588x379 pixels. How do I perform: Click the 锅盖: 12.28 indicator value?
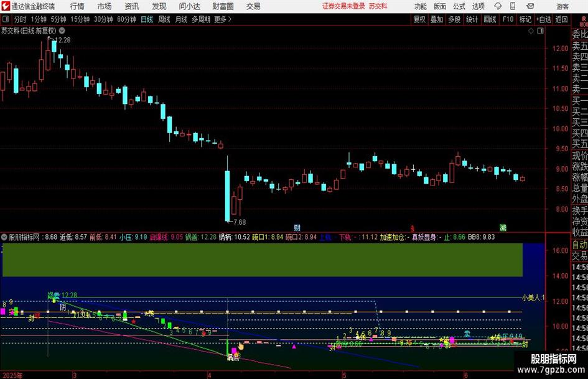(x=201, y=237)
